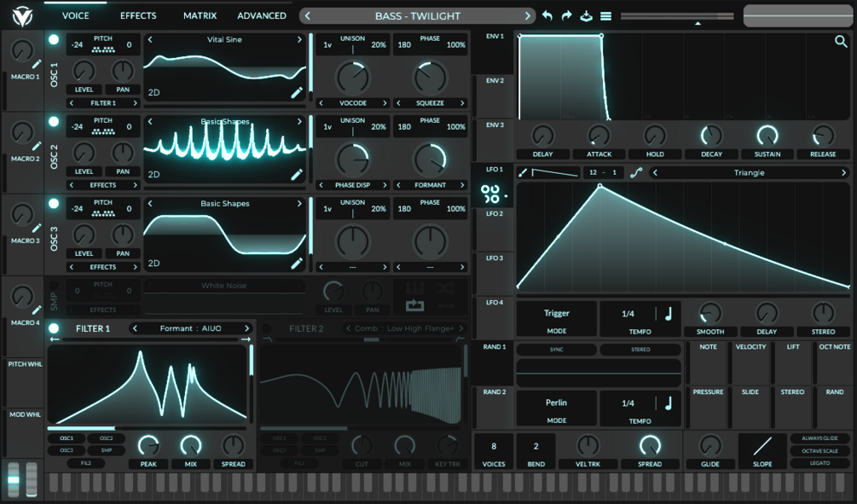
Task: Toggle OSC1 input for Filter 1
Action: tap(67, 438)
